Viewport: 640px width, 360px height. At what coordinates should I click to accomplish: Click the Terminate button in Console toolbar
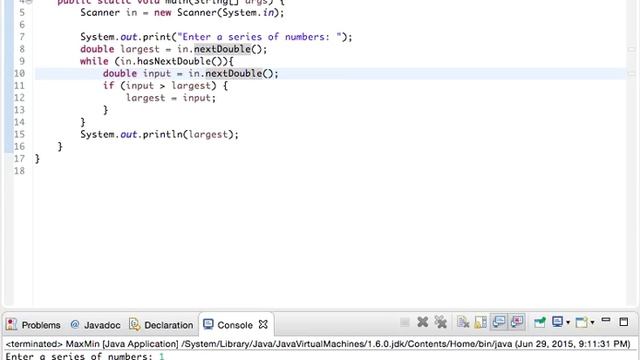404,323
